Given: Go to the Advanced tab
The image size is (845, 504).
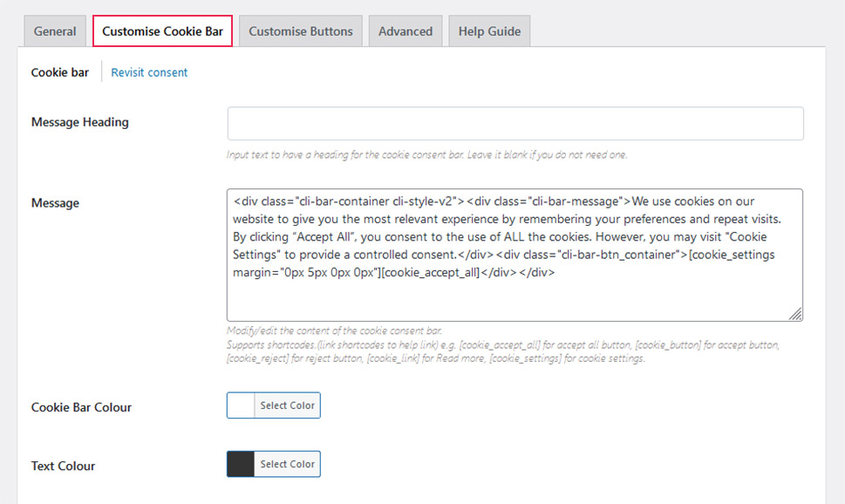Looking at the screenshot, I should 405,31.
